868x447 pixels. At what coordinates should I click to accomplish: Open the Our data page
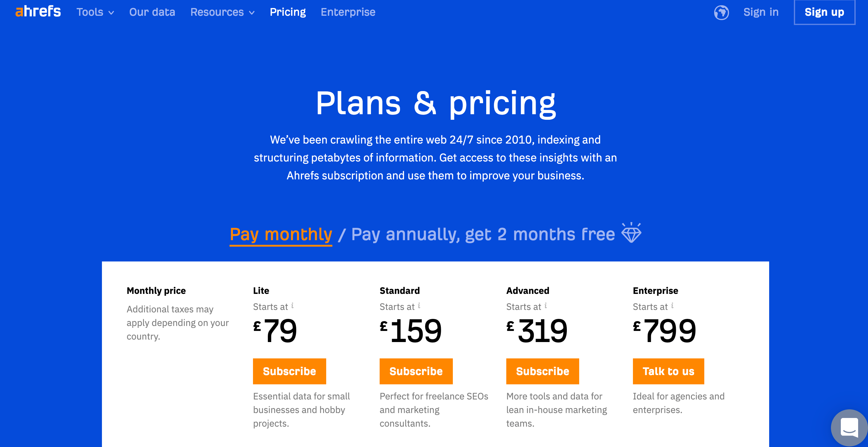[x=152, y=12]
